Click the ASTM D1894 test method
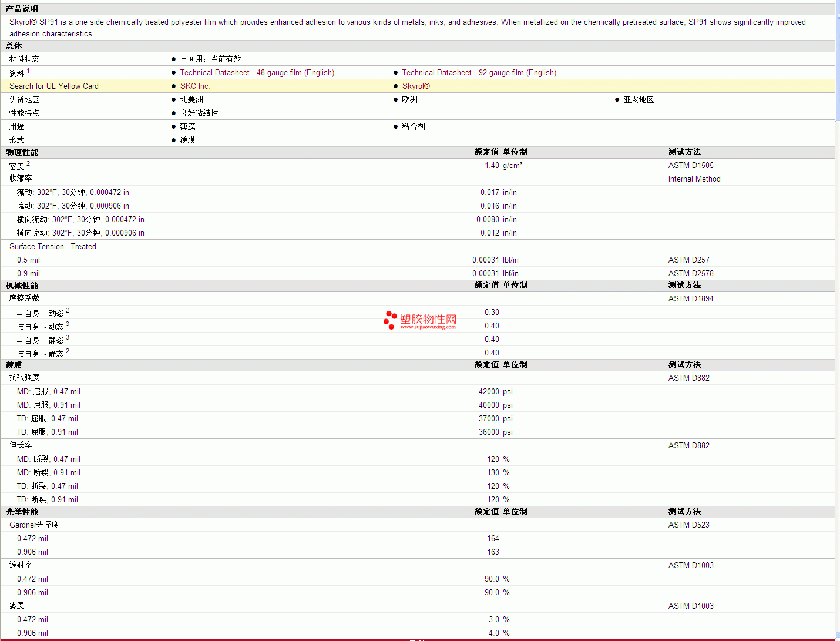 click(x=691, y=299)
